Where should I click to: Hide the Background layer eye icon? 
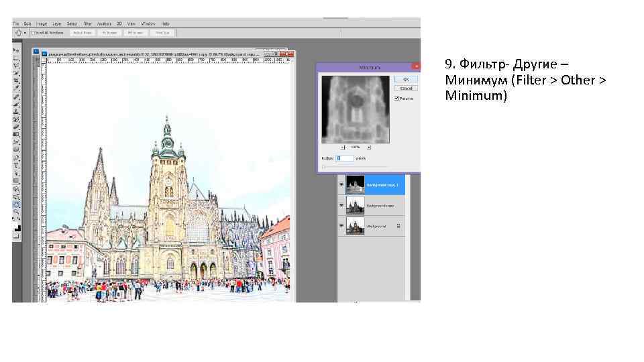(341, 226)
